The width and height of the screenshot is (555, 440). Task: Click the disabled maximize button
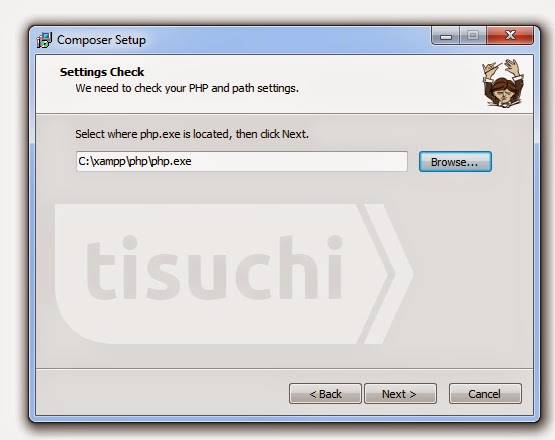[x=473, y=35]
